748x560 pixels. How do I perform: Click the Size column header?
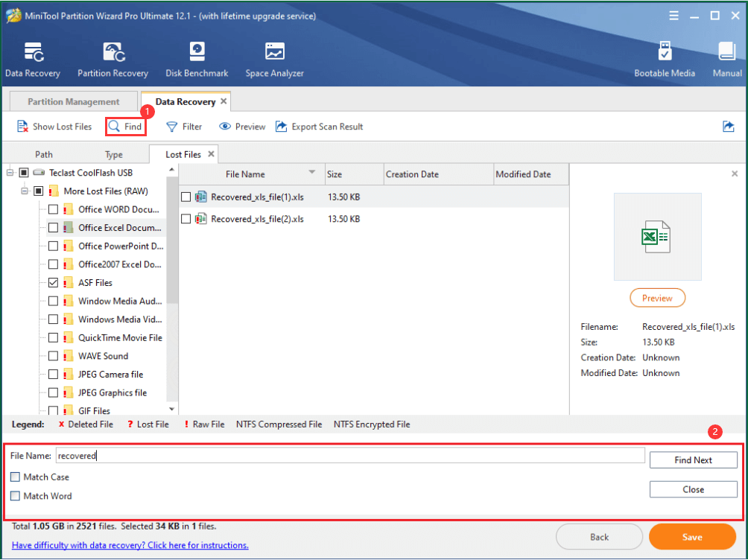pos(355,174)
